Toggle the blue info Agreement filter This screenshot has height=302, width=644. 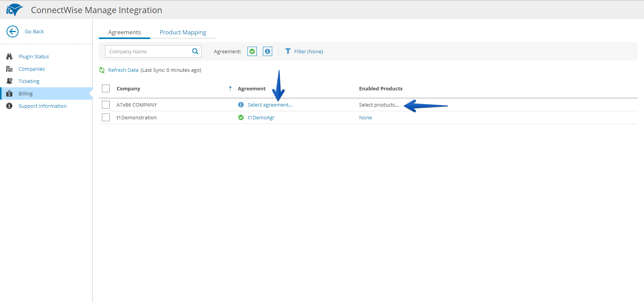point(268,51)
